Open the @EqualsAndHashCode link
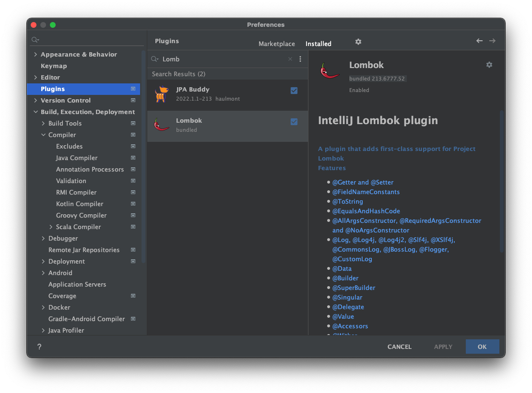Viewport: 532px width, 393px height. [366, 211]
